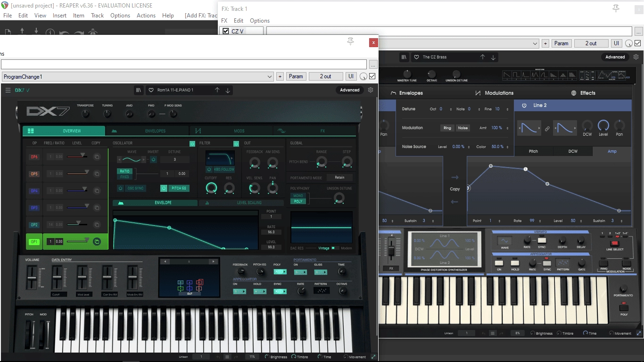This screenshot has width=644, height=362.
Task: Pin the FX: Track 1 window
Action: point(616,8)
